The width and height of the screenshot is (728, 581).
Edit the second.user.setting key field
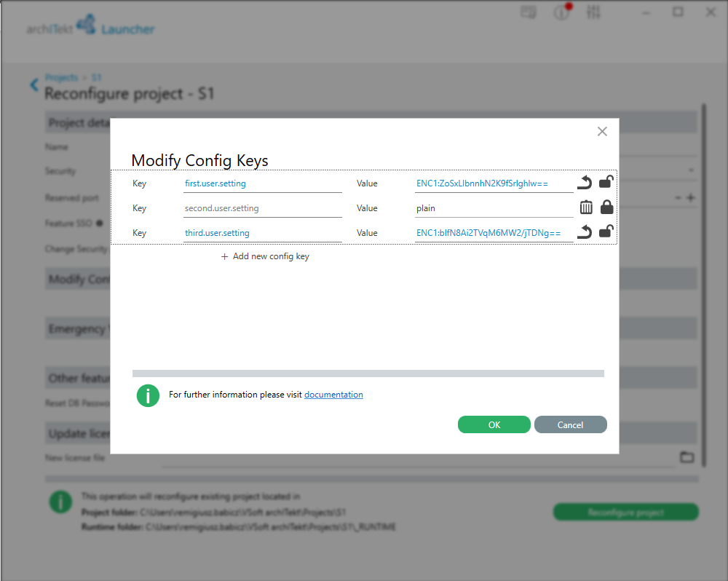click(263, 208)
